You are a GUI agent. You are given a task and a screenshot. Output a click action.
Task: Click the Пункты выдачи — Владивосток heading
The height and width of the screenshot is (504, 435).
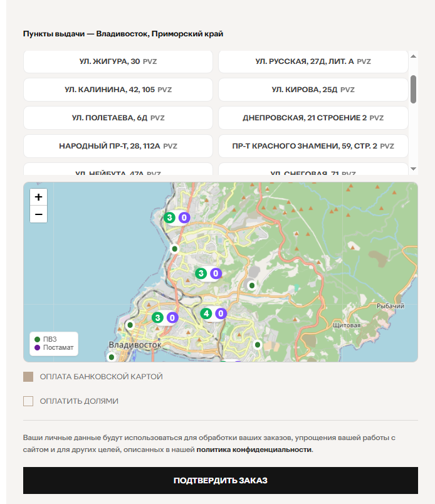coord(123,34)
